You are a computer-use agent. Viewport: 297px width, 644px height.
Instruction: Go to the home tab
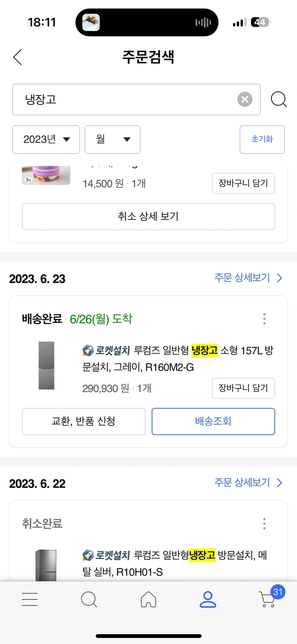(x=148, y=599)
